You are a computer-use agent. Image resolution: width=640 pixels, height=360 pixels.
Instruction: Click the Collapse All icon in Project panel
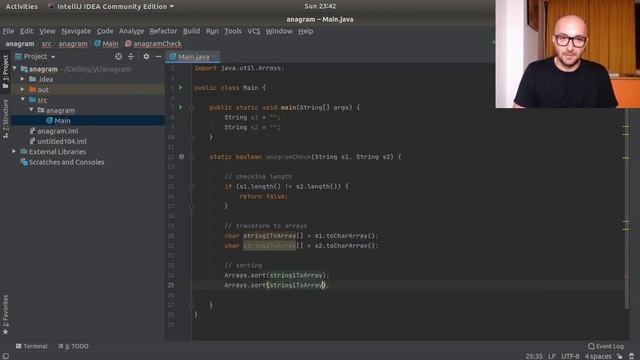[x=131, y=57]
